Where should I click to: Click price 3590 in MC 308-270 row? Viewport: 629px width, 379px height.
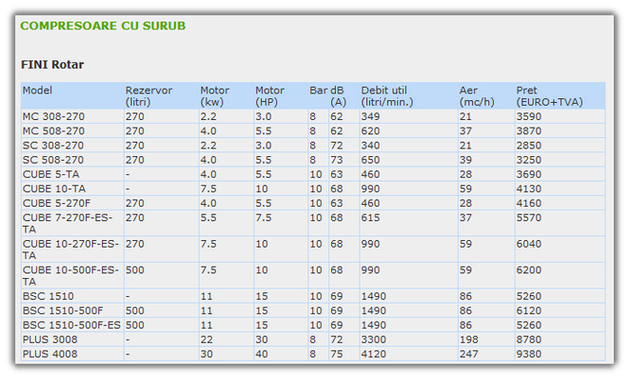529,117
